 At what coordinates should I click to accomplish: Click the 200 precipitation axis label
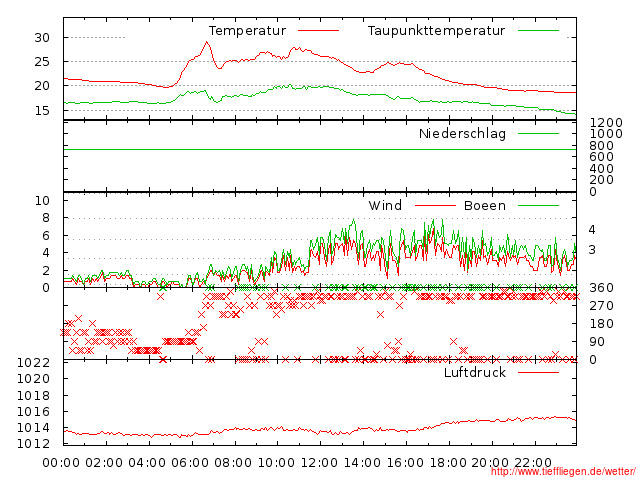[x=602, y=180]
